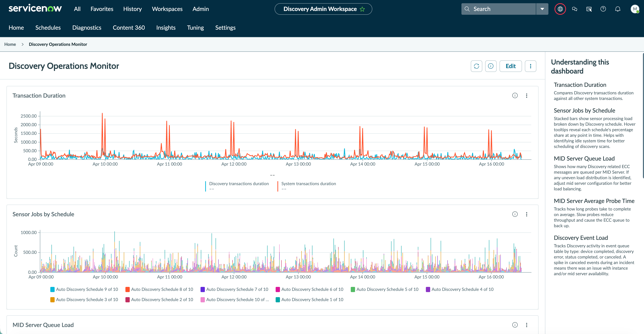644x334 pixels.
Task: Show info for Transaction Duration widget
Action: [515, 96]
